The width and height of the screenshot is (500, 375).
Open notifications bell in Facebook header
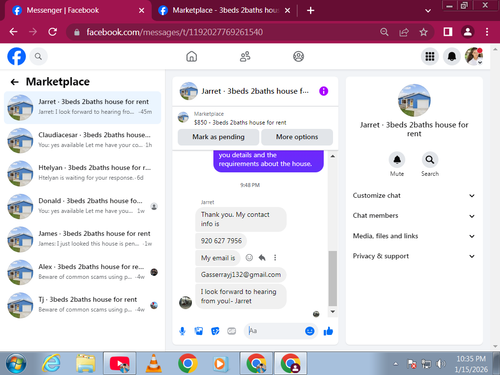452,56
